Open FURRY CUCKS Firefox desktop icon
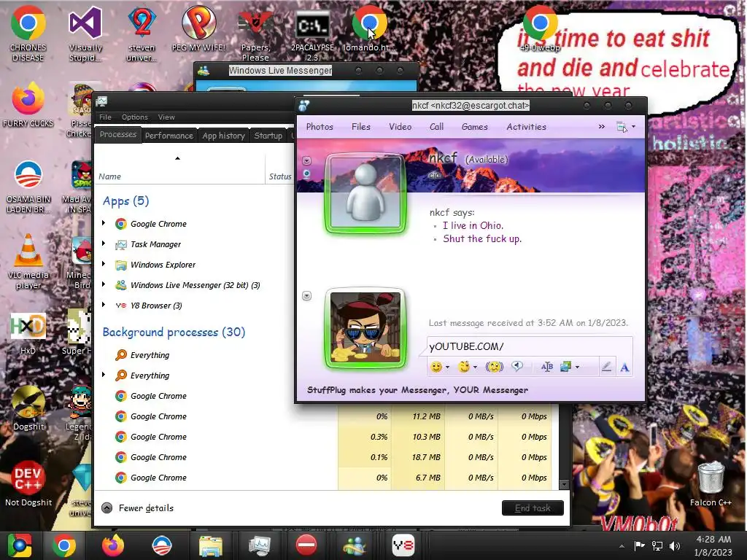Viewport: 747px width, 560px height. (x=28, y=105)
